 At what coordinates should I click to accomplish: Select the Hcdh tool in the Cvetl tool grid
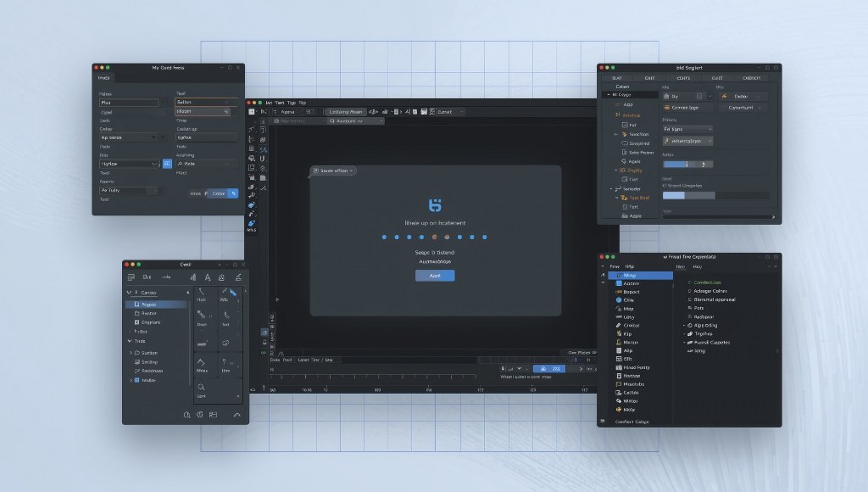point(202,294)
